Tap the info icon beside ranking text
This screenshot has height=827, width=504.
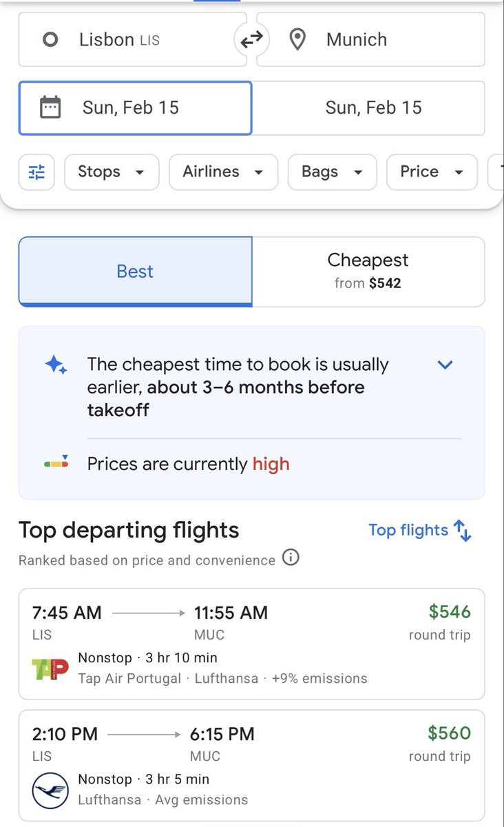coord(291,558)
